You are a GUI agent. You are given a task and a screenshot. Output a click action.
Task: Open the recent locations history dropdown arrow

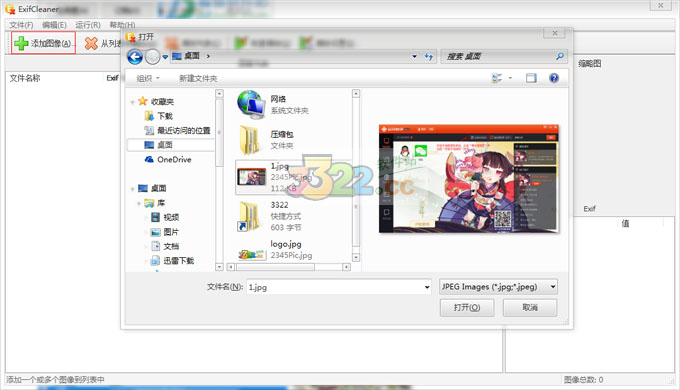click(165, 57)
